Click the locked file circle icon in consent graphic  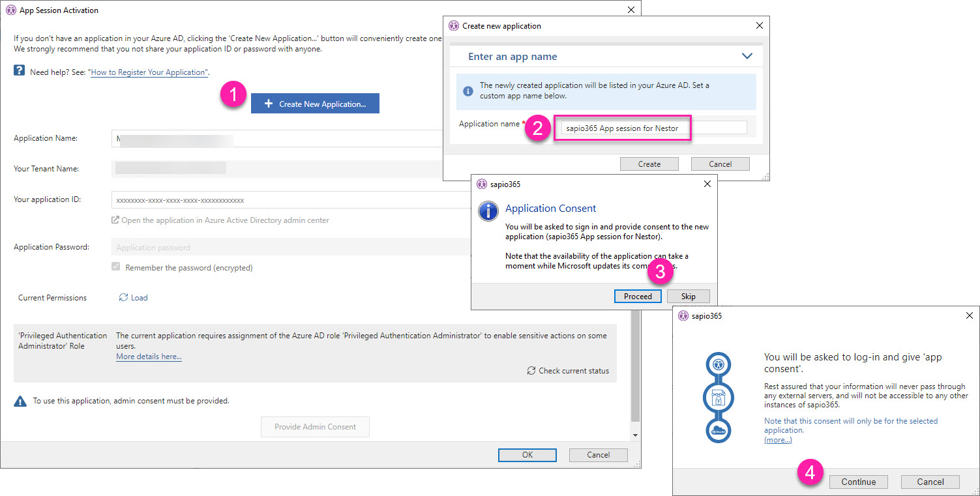click(x=718, y=398)
